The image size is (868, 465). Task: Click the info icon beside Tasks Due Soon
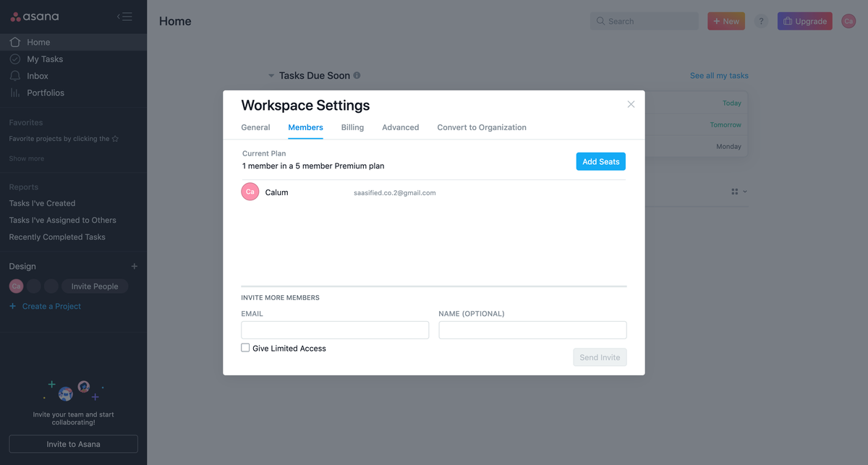point(357,75)
